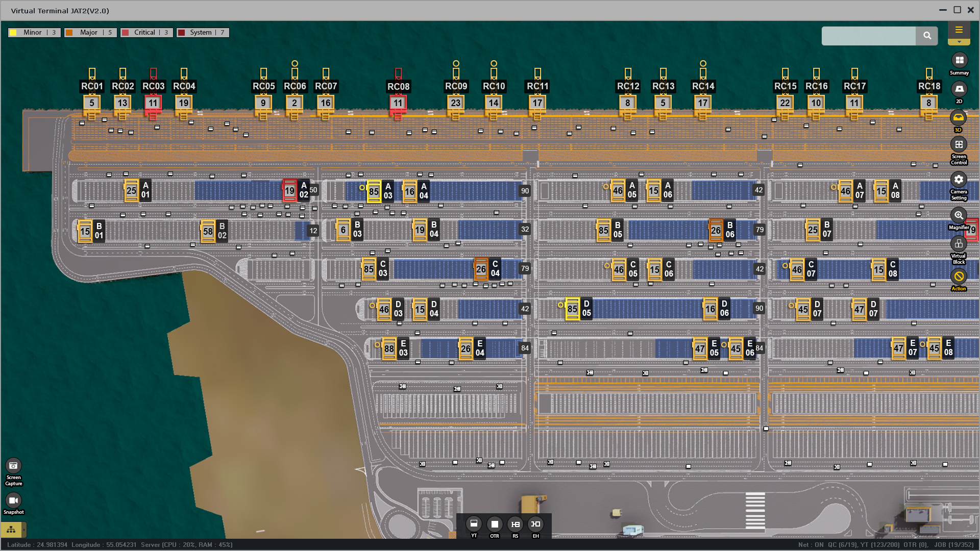Click the search magnifier button

coord(927,36)
